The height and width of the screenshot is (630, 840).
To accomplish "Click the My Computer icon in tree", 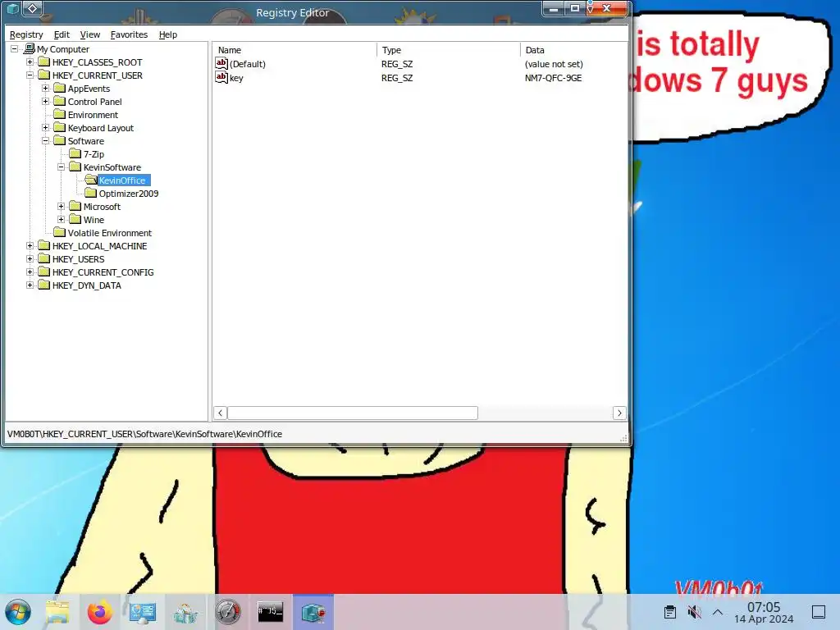I will point(30,48).
